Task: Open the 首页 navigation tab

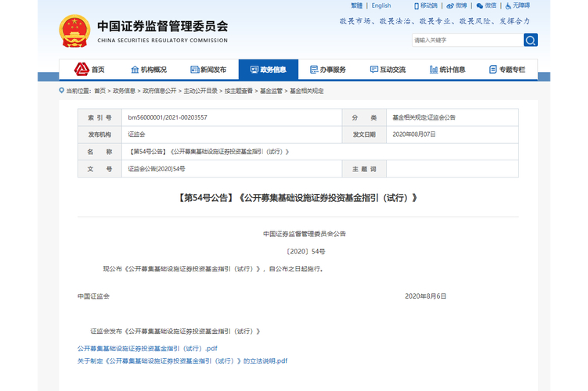Action: [x=89, y=70]
